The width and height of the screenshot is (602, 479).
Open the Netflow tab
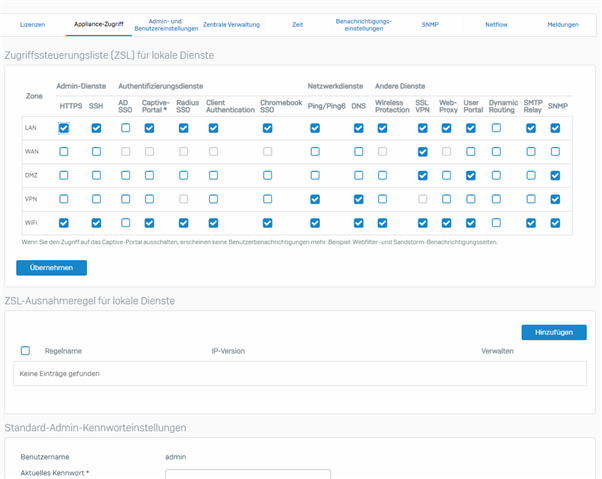[496, 25]
